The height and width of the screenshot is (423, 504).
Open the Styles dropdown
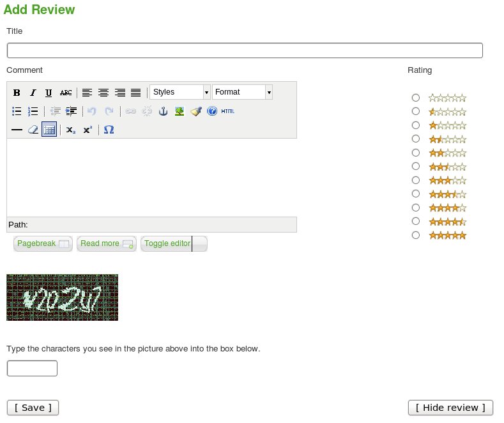pyautogui.click(x=180, y=92)
